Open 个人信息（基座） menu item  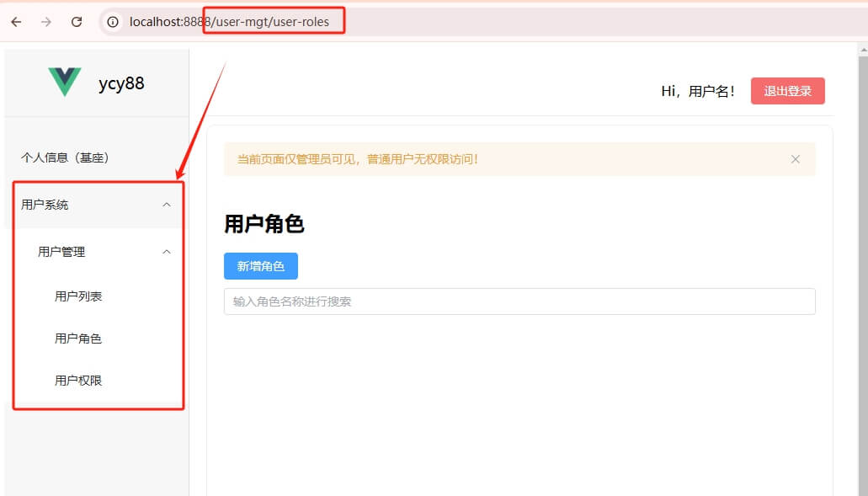pos(65,157)
